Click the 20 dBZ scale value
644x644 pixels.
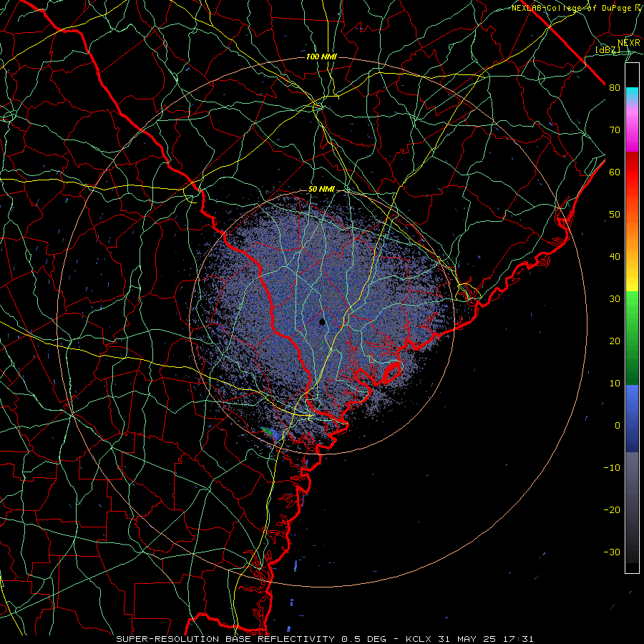click(x=615, y=342)
